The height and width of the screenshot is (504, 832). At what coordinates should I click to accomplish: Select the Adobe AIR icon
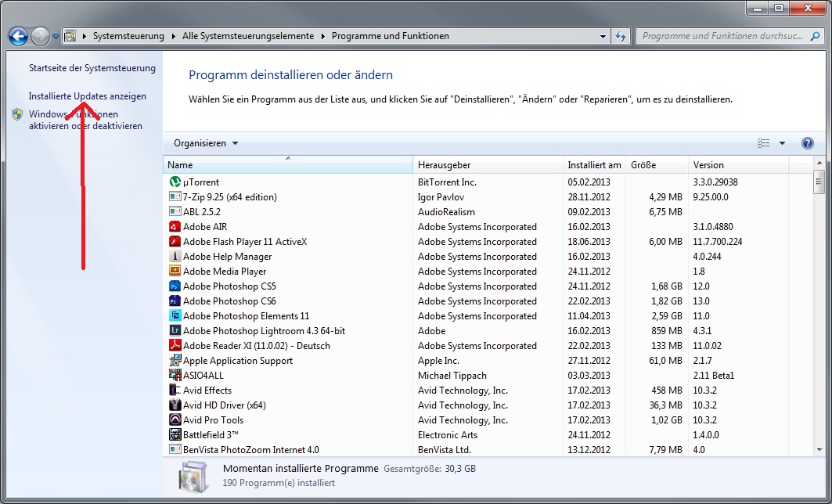175,226
